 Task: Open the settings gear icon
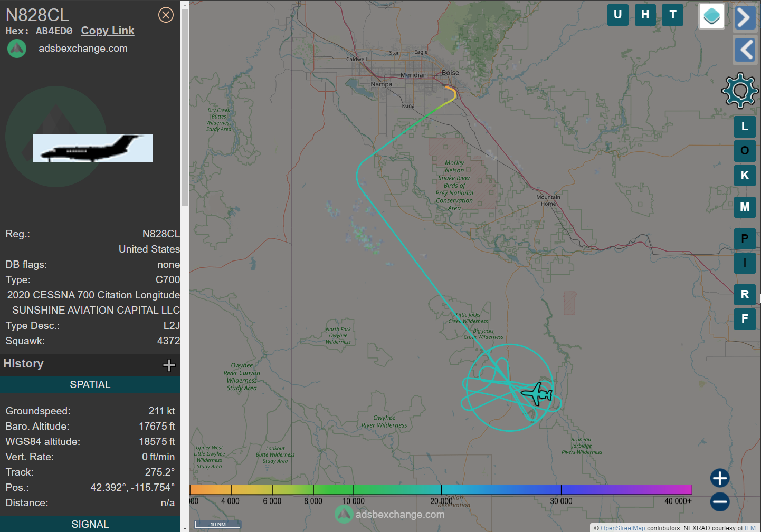(740, 91)
